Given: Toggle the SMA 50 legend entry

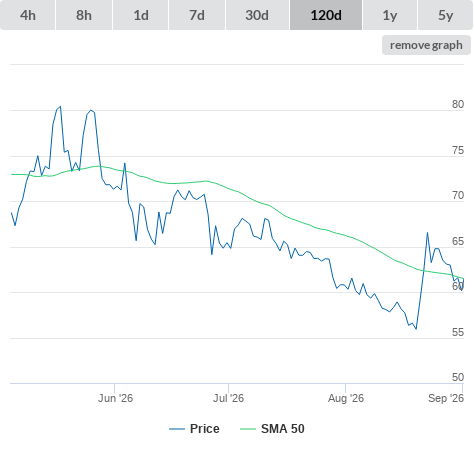Looking at the screenshot, I should pyautogui.click(x=283, y=429).
